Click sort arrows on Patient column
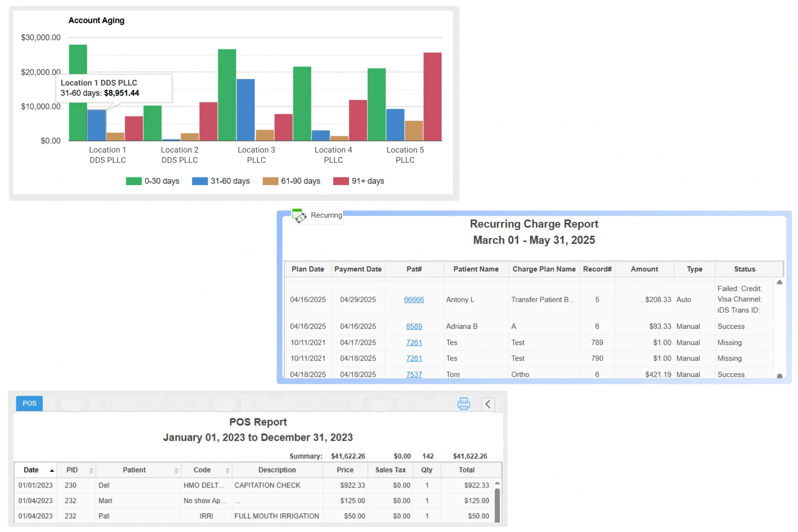Viewport: 798px width, 532px height. (x=176, y=470)
